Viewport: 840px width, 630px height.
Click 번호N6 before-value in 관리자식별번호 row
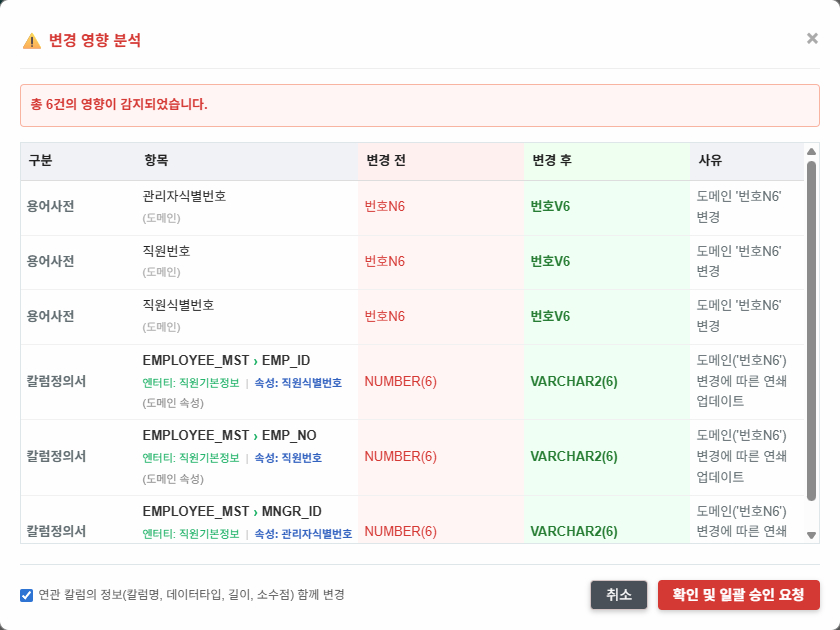click(385, 206)
